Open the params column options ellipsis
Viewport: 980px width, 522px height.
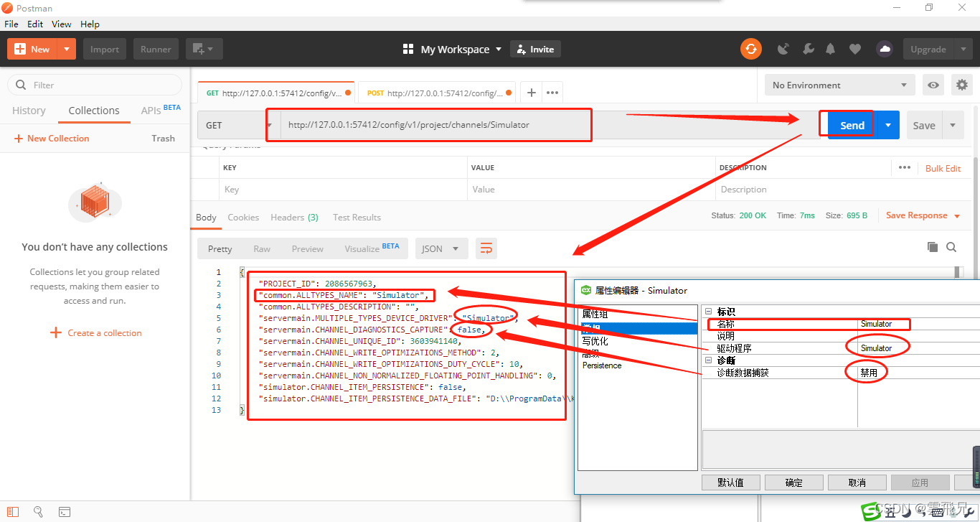(x=904, y=167)
